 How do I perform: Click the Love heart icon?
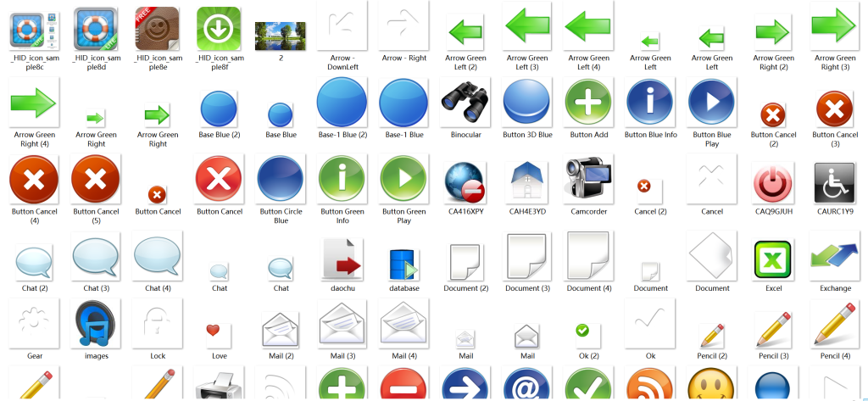click(x=220, y=331)
